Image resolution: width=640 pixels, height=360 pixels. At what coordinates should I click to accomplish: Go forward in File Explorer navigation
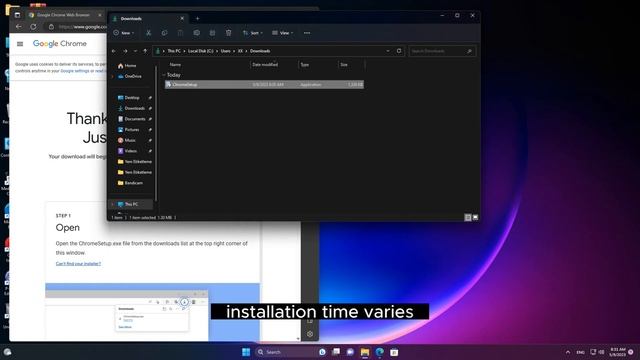[x=125, y=51]
